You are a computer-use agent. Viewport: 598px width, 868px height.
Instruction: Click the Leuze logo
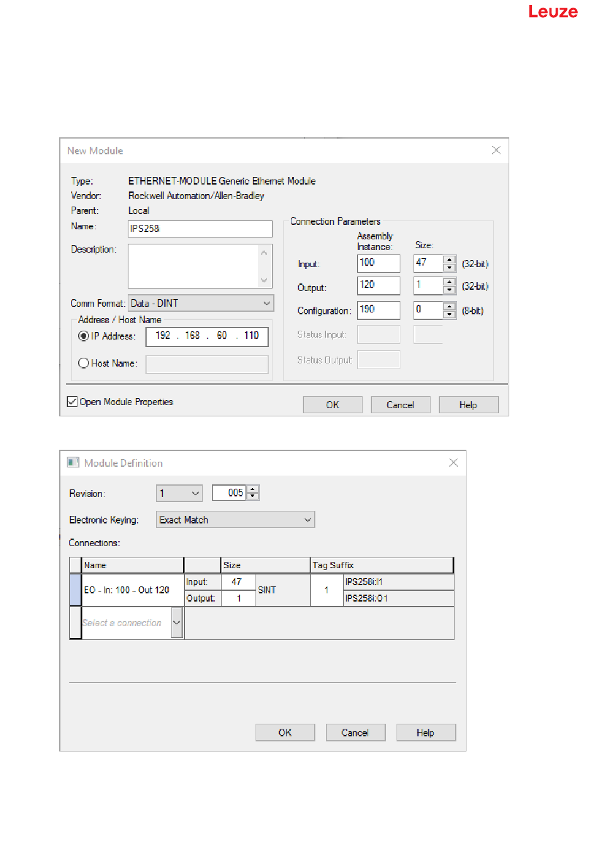pyautogui.click(x=553, y=11)
